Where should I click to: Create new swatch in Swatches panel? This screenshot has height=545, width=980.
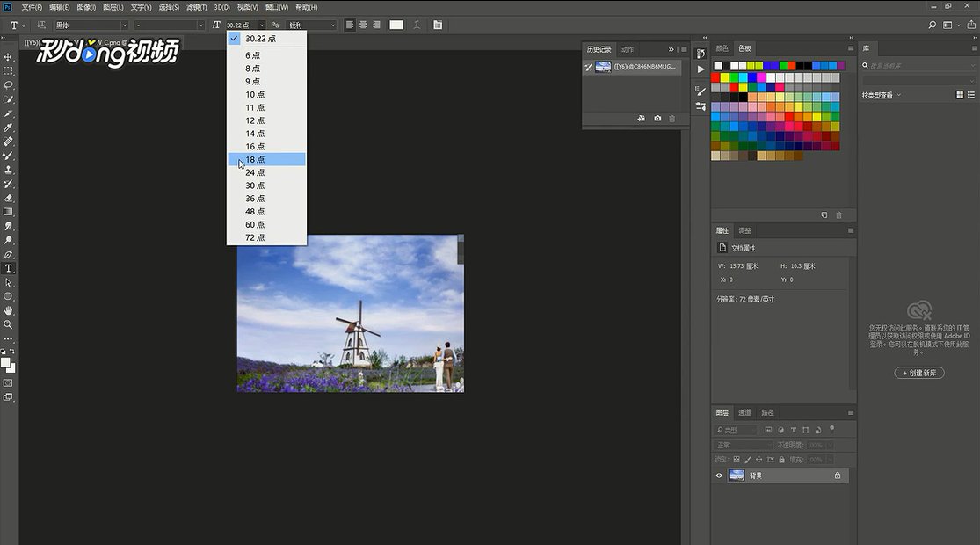tap(824, 215)
